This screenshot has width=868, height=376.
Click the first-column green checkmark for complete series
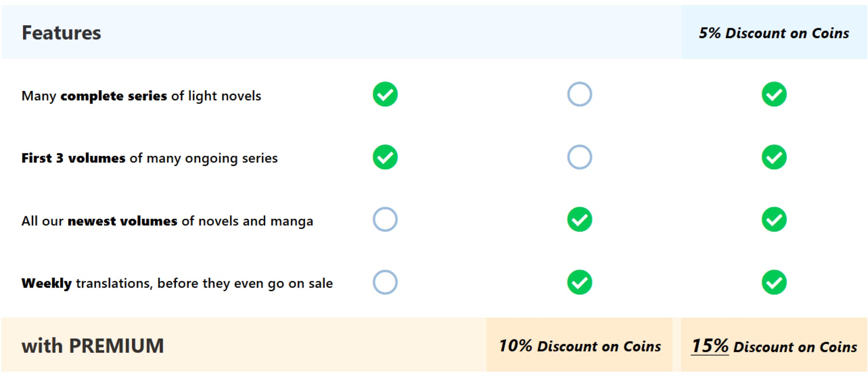point(385,94)
